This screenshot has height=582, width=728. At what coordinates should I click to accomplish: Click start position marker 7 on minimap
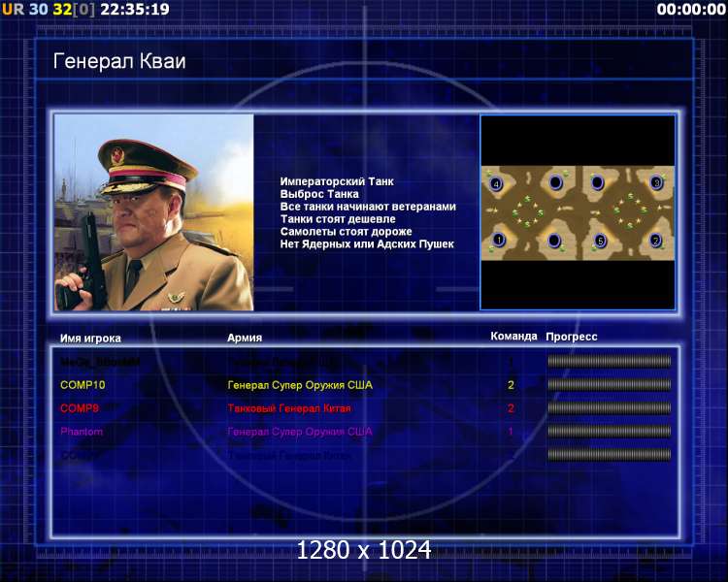(x=655, y=241)
